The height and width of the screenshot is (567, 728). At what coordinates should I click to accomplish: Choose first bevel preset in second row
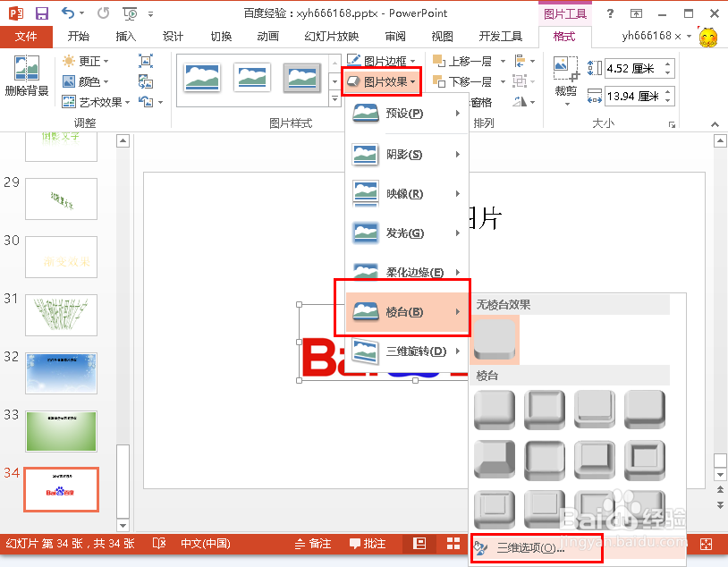(495, 460)
